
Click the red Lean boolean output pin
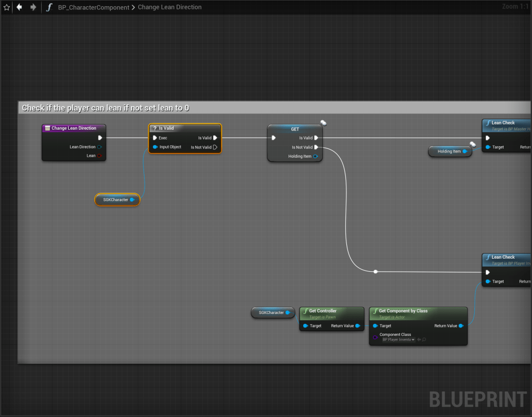click(99, 156)
